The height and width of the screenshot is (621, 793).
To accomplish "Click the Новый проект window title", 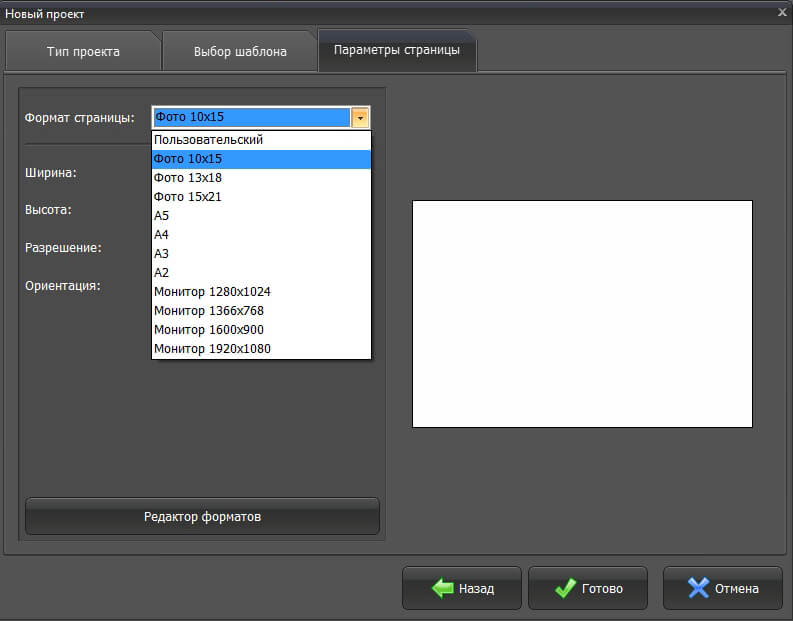I will pyautogui.click(x=45, y=14).
